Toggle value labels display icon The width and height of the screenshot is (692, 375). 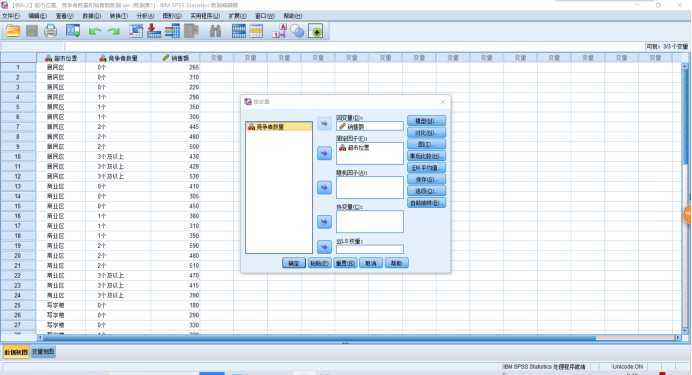[279, 31]
